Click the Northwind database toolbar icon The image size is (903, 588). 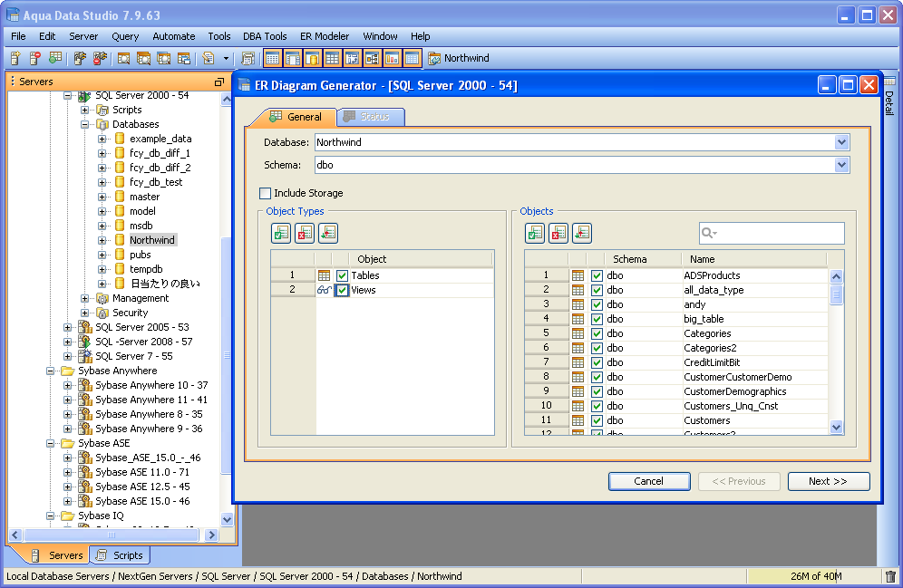pyautogui.click(x=434, y=58)
